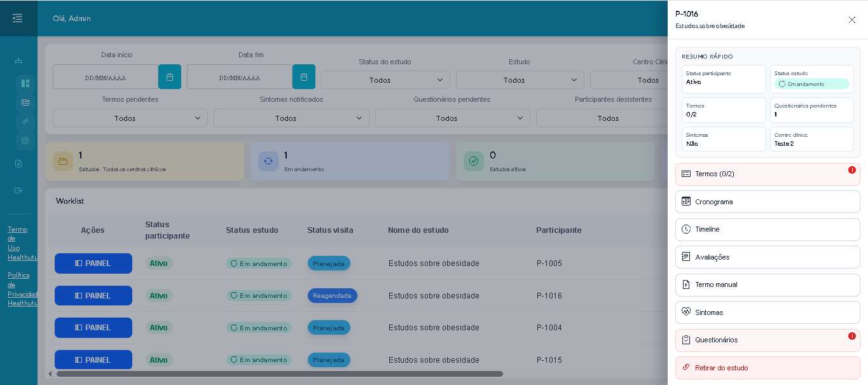
Task: Click left arrow of table scrollbar
Action: point(50,374)
